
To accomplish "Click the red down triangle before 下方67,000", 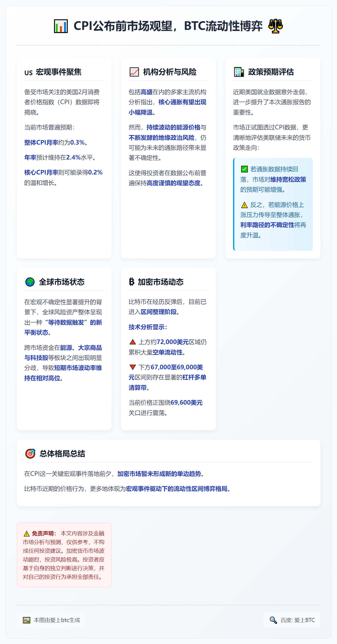I will [x=133, y=367].
